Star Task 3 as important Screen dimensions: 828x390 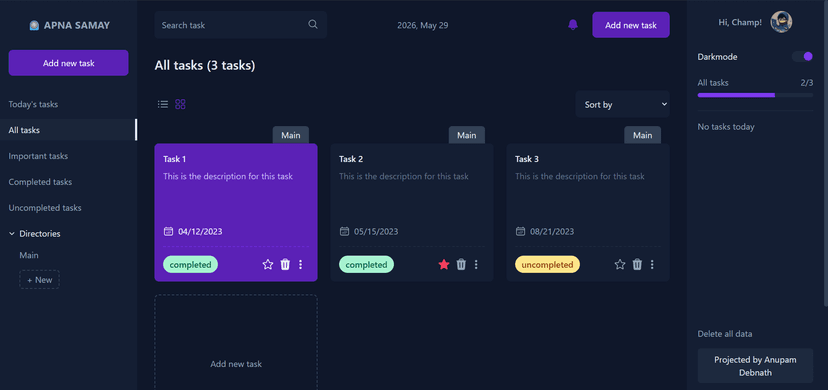620,264
